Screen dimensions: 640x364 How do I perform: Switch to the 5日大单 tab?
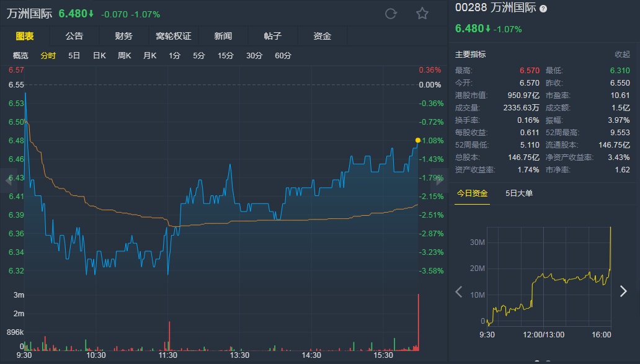coord(519,193)
